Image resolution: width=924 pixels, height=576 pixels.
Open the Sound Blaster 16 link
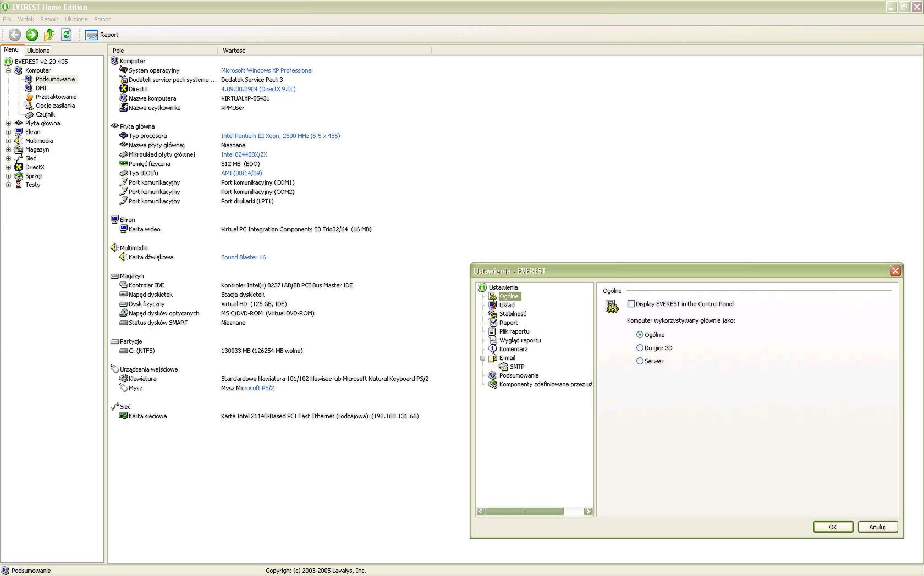pos(243,257)
